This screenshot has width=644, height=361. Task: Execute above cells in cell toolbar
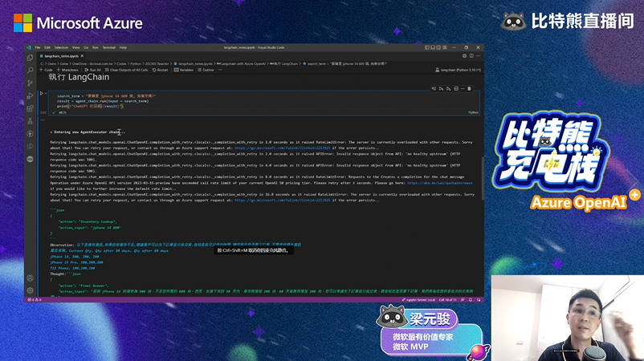[x=441, y=88]
